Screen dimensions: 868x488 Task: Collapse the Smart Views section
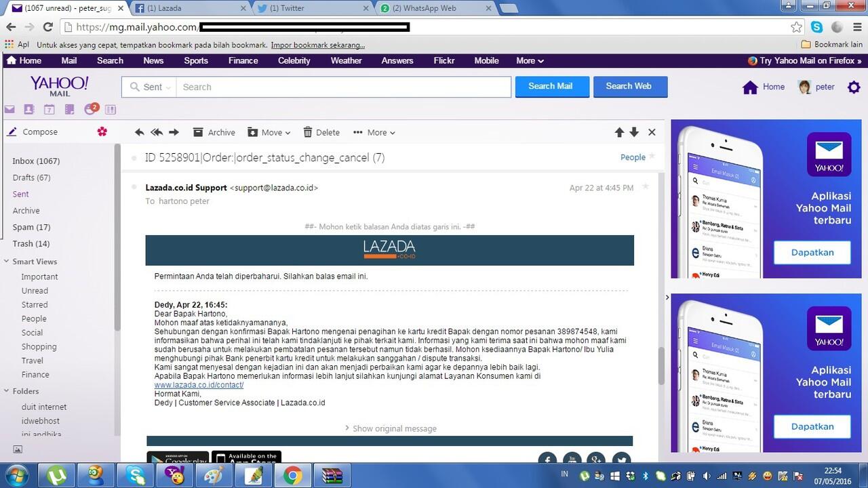pos(6,262)
